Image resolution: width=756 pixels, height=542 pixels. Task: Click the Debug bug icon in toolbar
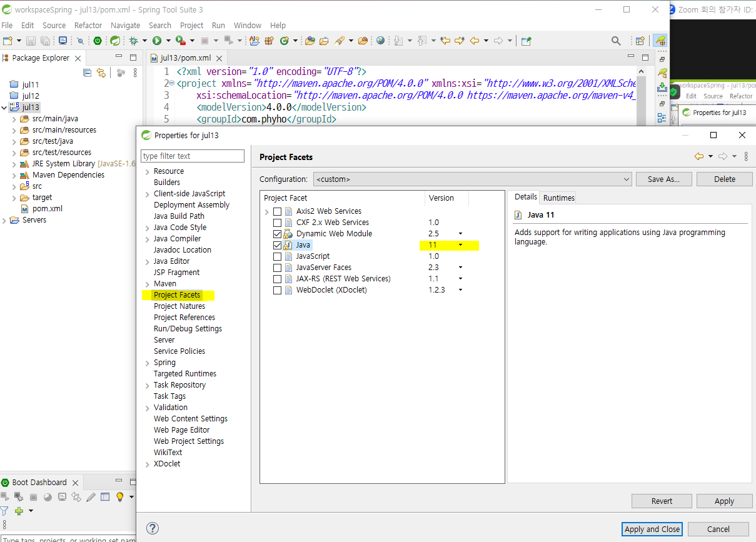[x=133, y=41]
